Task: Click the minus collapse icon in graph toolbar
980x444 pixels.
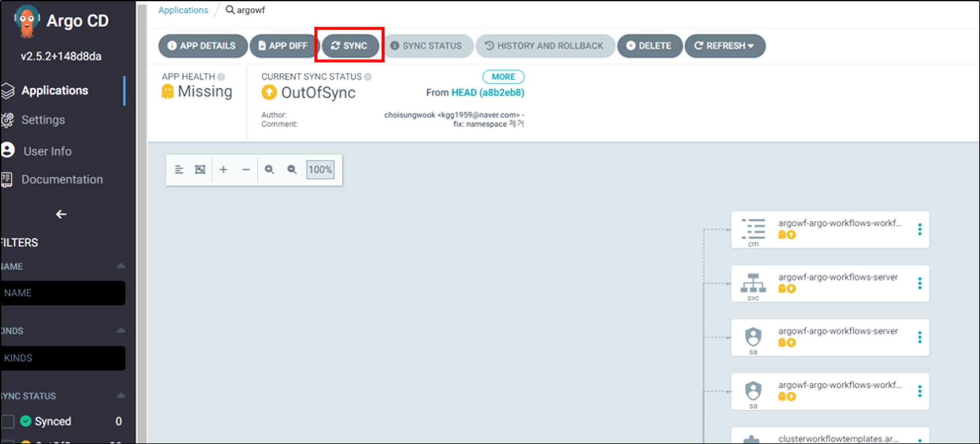Action: pos(246,169)
